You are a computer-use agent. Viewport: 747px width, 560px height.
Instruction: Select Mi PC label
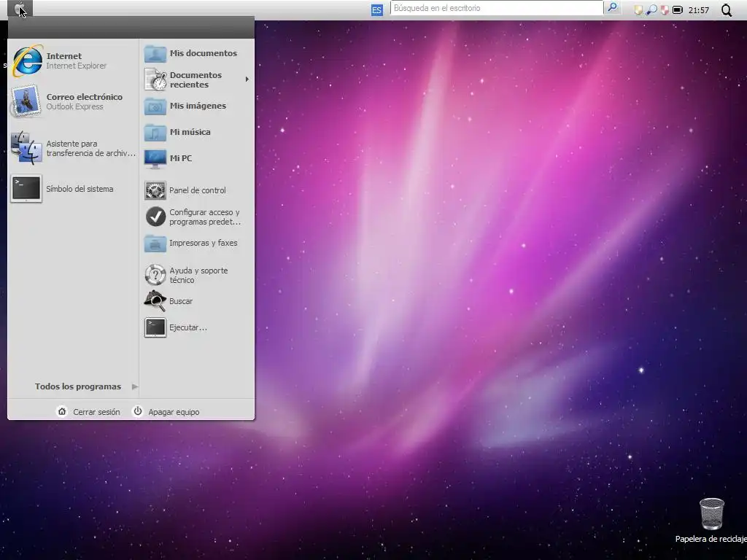(x=181, y=158)
